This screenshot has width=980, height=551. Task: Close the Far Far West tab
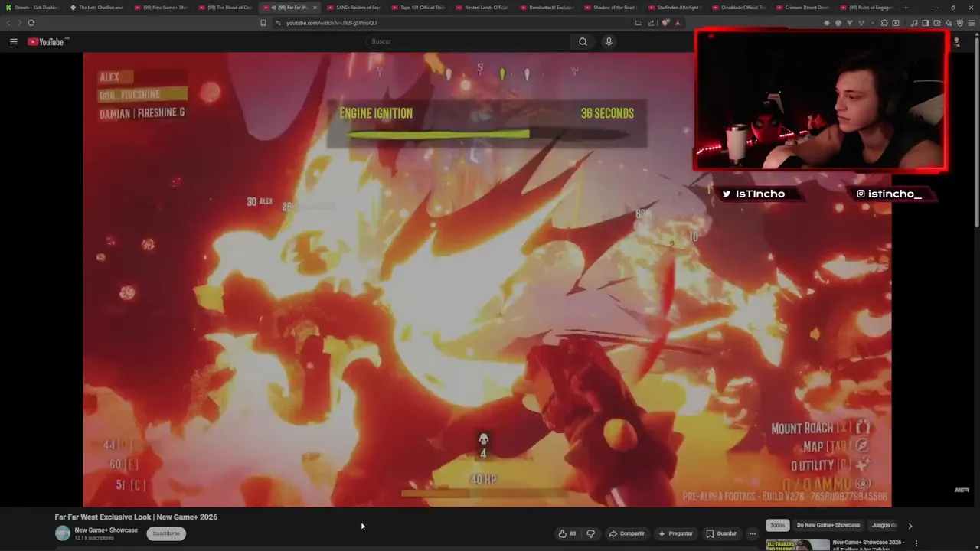[315, 8]
